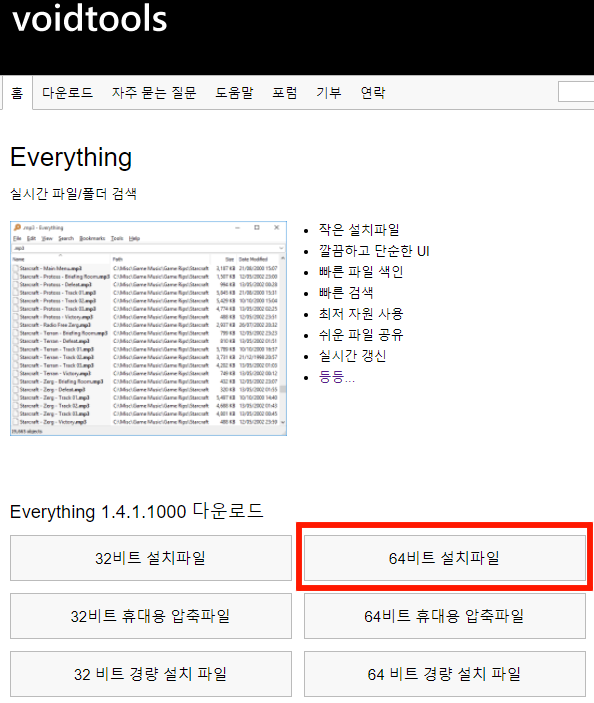Image resolution: width=594 pixels, height=703 pixels.
Task: Open the 홈 tab
Action: tap(17, 93)
